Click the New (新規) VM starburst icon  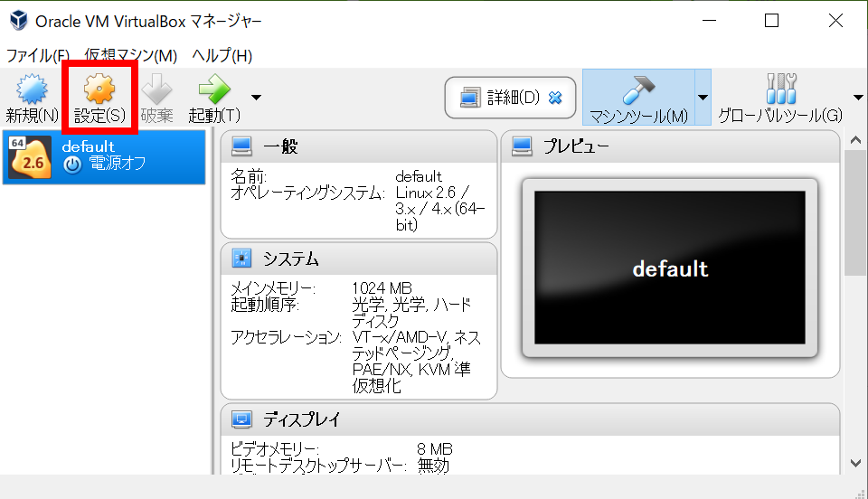point(32,89)
